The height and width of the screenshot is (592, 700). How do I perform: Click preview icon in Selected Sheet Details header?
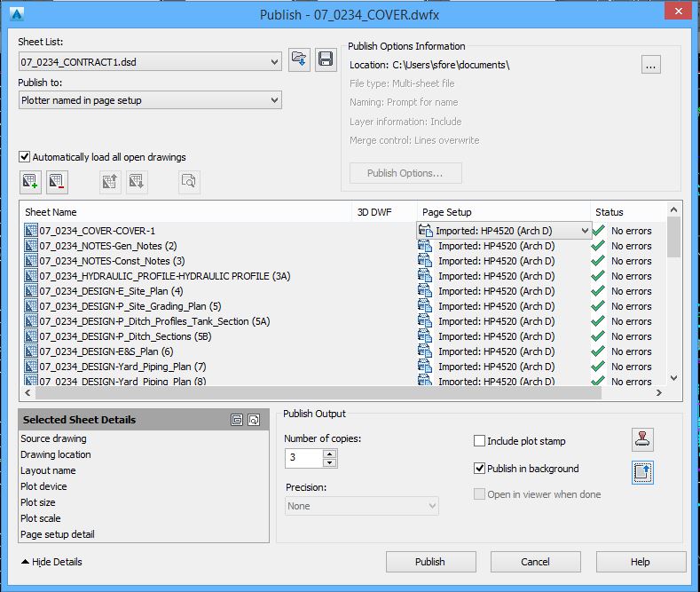click(x=254, y=420)
